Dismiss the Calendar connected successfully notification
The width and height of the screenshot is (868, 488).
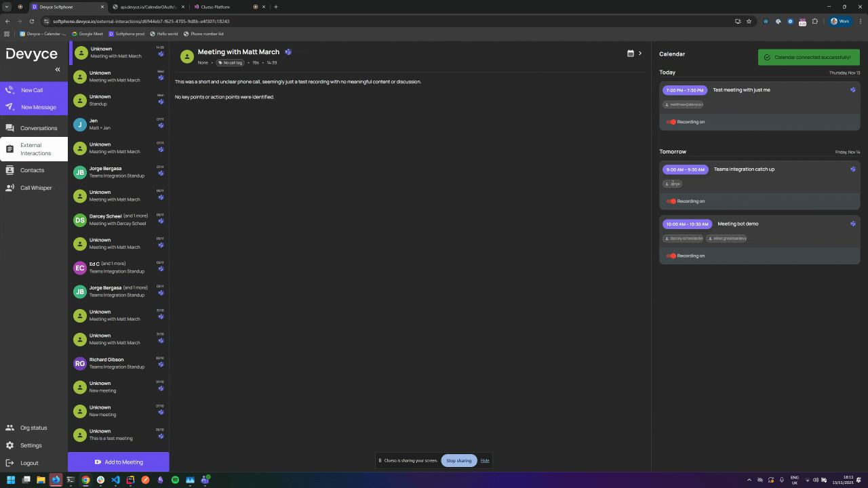pyautogui.click(x=809, y=57)
